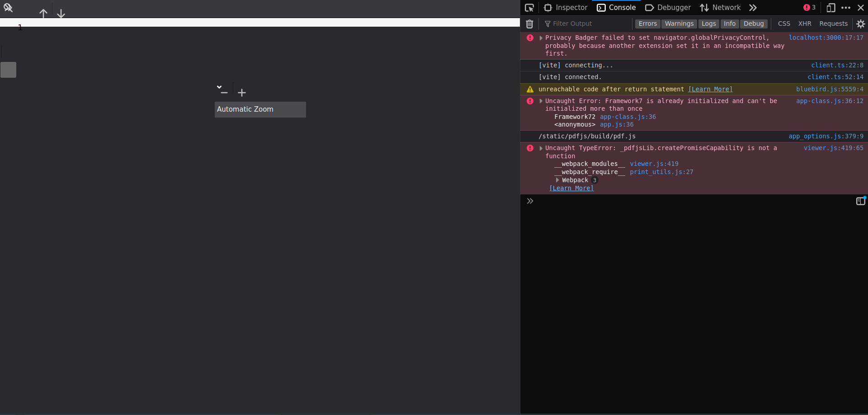Toggle the Errors log filter
Image resolution: width=868 pixels, height=415 pixels.
tap(648, 24)
